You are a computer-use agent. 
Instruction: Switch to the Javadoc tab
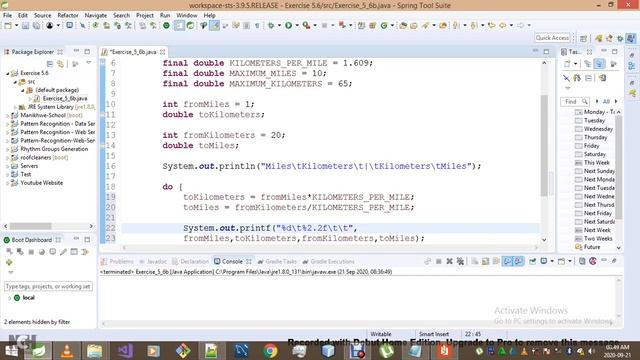pyautogui.click(x=153, y=261)
